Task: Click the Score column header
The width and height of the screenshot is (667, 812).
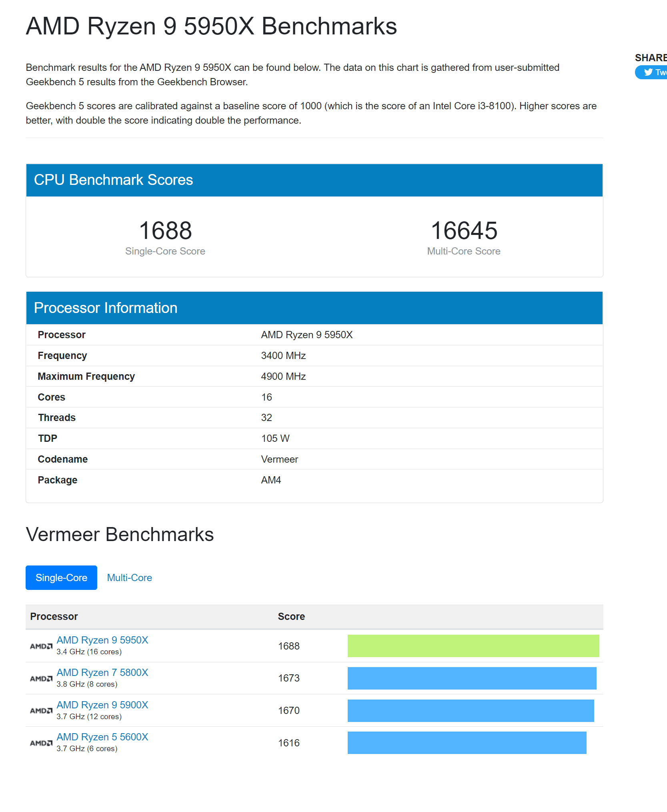Action: click(291, 616)
